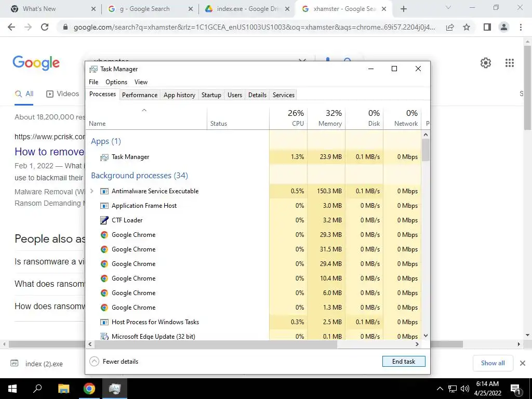
Task: Open Chrome's tab search dropdown arrow
Action: point(448,7)
